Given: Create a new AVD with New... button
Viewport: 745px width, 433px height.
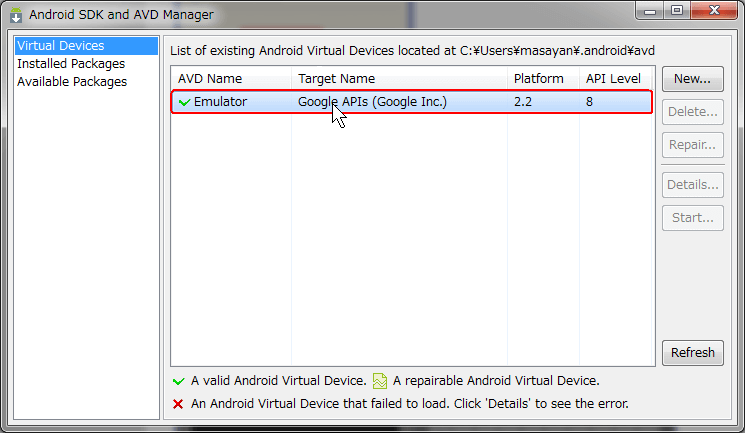Looking at the screenshot, I should tap(693, 79).
